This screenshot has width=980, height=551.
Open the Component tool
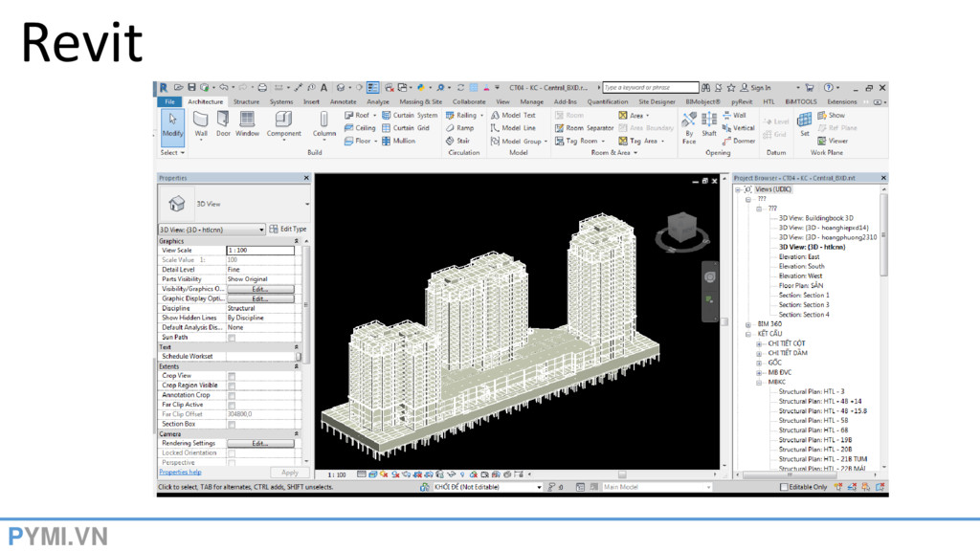(283, 124)
